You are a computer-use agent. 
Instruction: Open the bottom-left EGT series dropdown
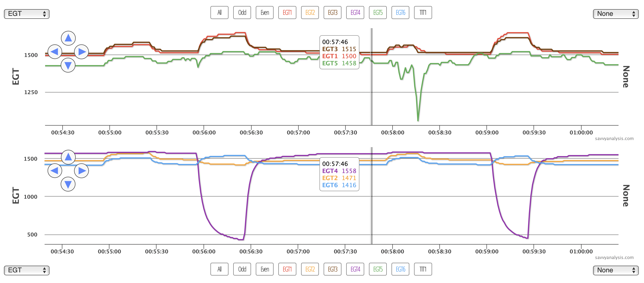click(x=27, y=270)
